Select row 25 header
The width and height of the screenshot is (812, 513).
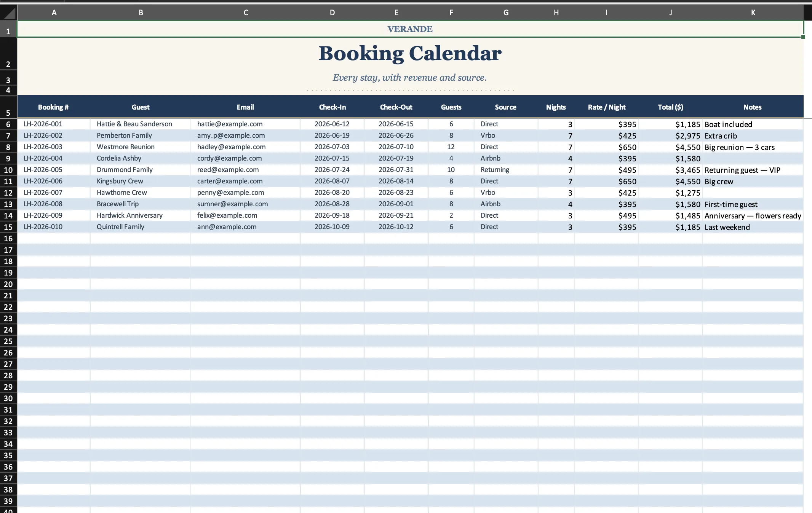[x=8, y=341]
